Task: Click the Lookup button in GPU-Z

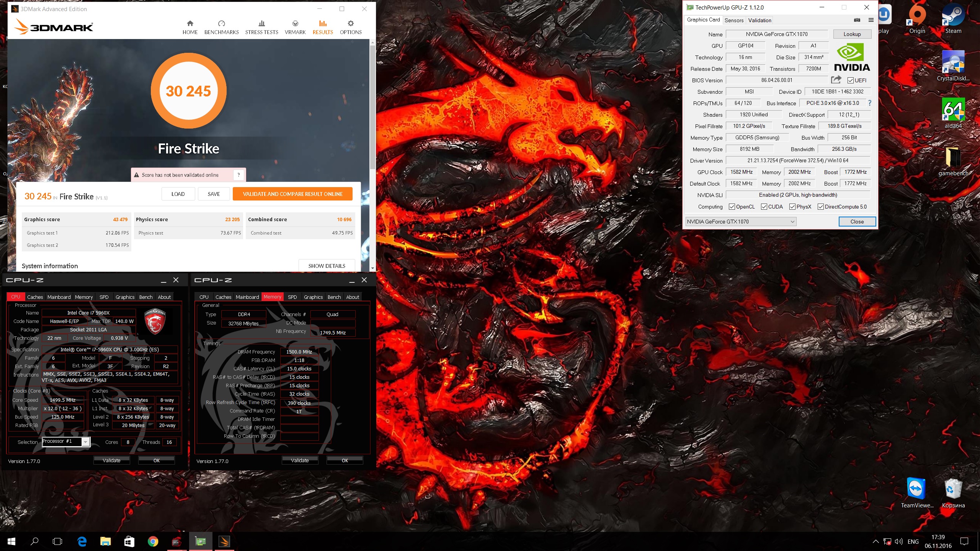Action: [x=852, y=34]
